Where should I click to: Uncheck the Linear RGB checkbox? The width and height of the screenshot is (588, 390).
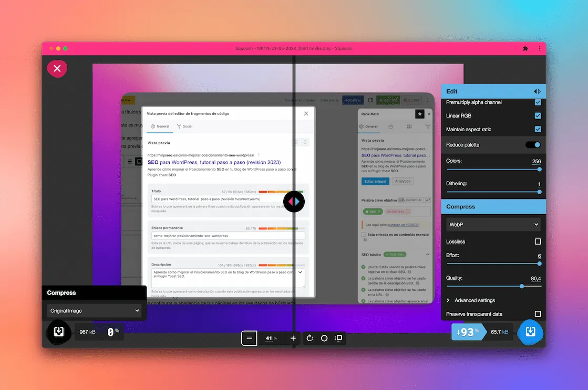538,116
